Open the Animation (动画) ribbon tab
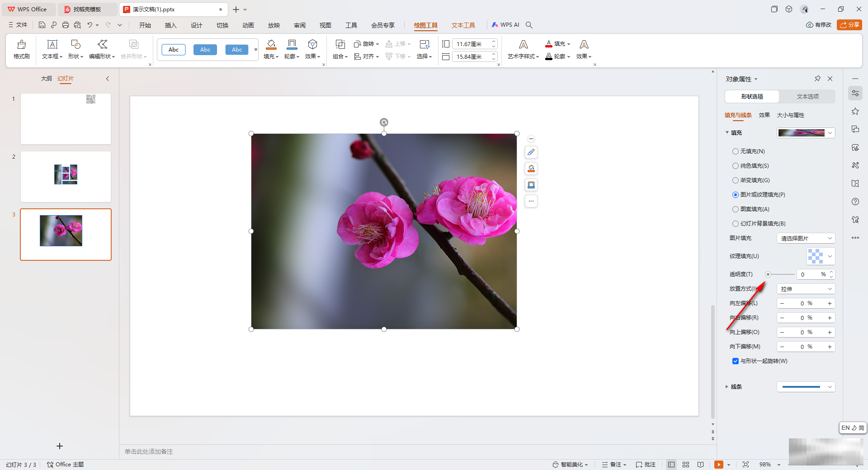Viewport: 868px width, 470px height. point(248,25)
